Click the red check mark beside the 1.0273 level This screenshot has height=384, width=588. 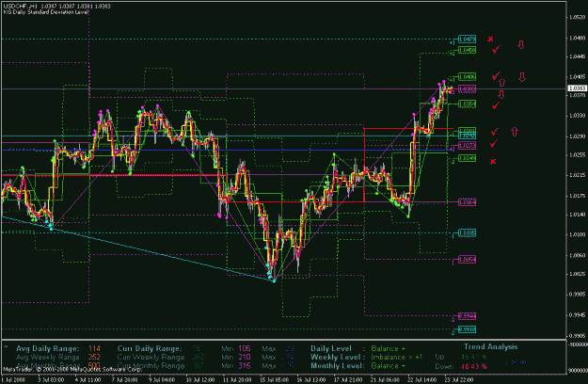pyautogui.click(x=494, y=143)
